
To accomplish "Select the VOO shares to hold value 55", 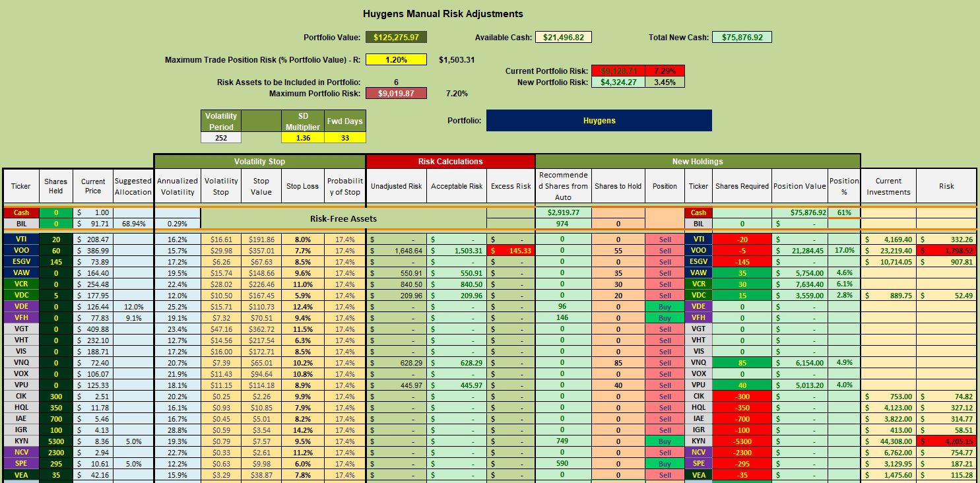I will click(618, 251).
